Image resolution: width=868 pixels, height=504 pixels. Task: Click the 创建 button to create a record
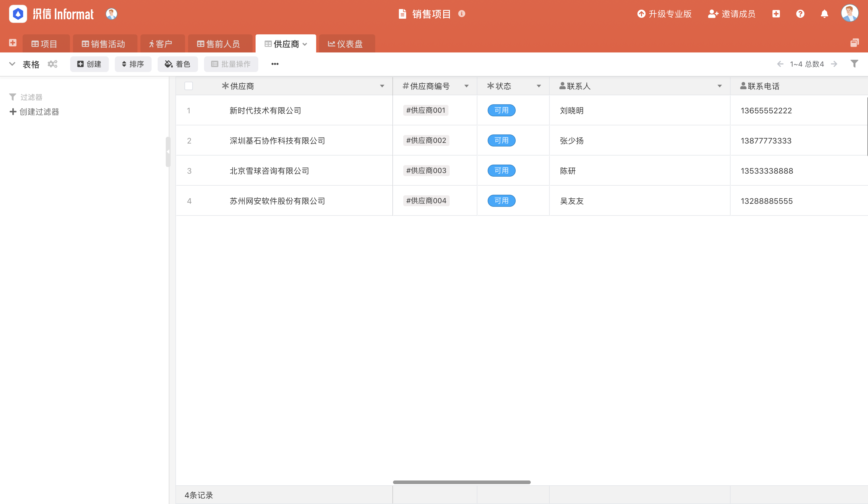(x=89, y=64)
